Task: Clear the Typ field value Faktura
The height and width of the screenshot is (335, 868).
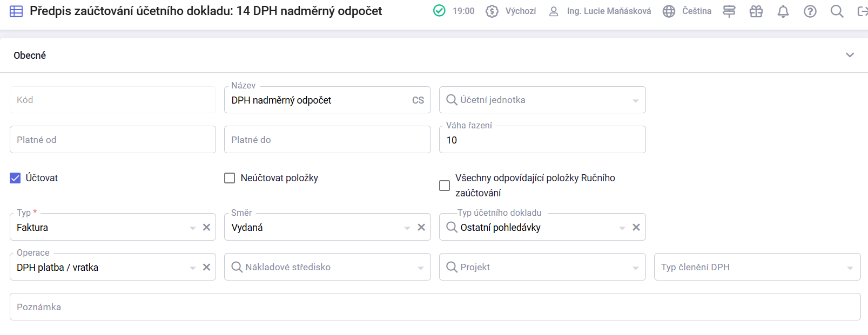Action: 206,227
